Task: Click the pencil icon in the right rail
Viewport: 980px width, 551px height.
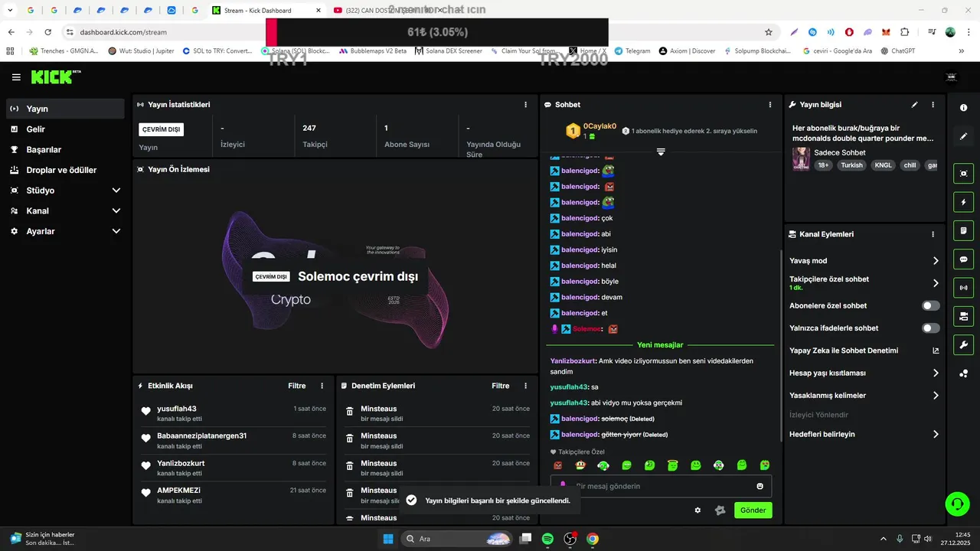Action: click(x=963, y=136)
